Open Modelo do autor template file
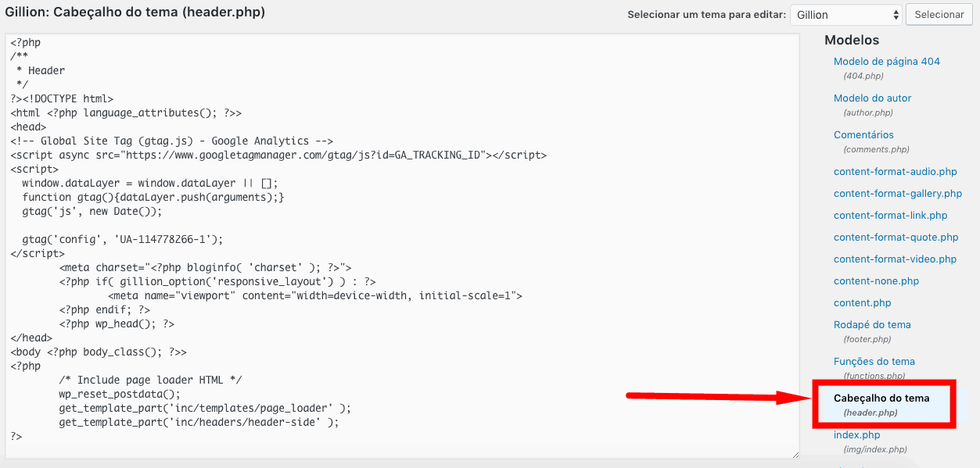The height and width of the screenshot is (468, 980). coord(872,98)
